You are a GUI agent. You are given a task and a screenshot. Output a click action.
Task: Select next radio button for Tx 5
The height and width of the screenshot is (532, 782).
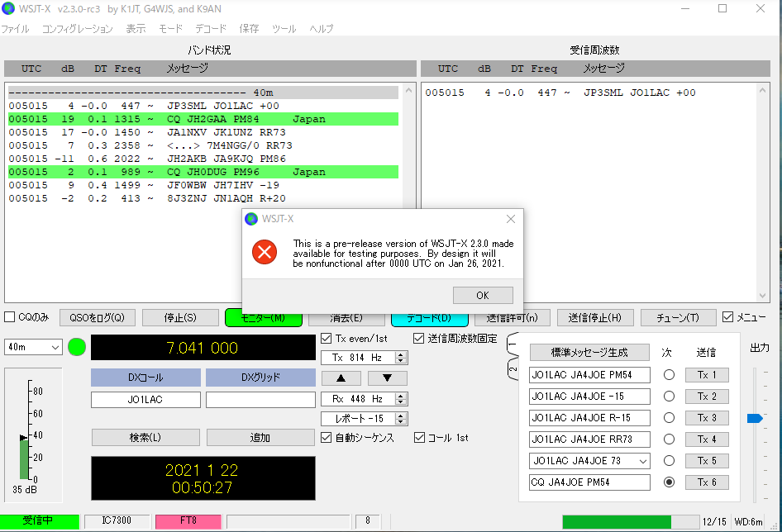click(670, 461)
